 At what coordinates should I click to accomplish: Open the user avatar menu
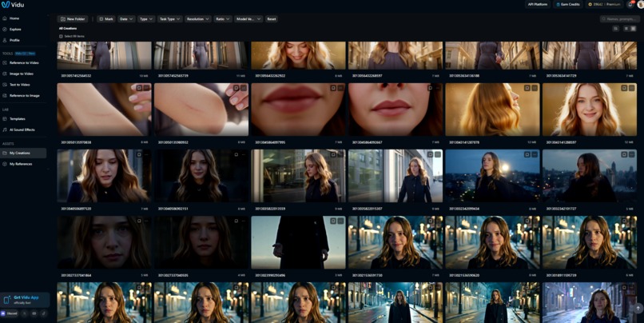click(640, 4)
